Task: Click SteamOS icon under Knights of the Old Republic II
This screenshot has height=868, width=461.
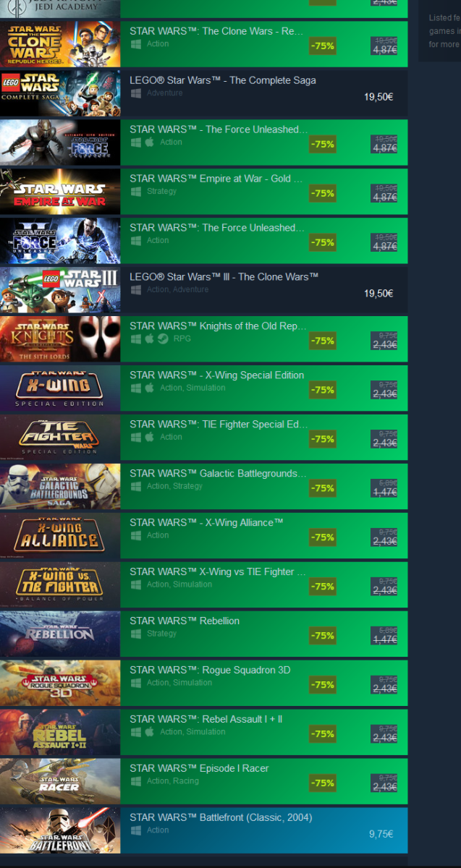Action: coord(164,339)
